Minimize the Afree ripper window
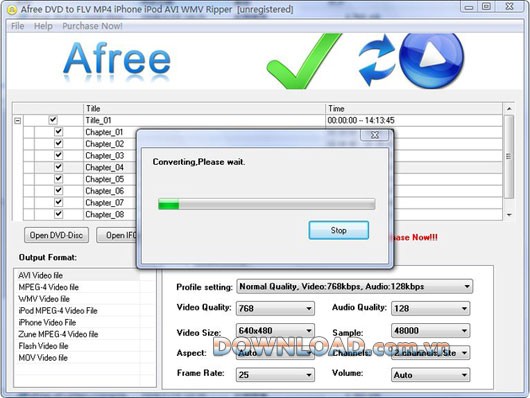Viewport: 530px width, 398px height. pyautogui.click(x=469, y=7)
